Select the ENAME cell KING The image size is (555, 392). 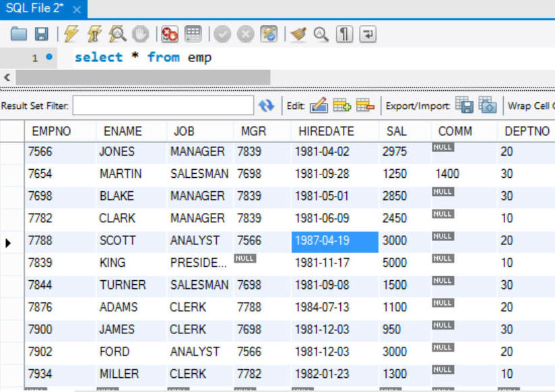click(131, 263)
